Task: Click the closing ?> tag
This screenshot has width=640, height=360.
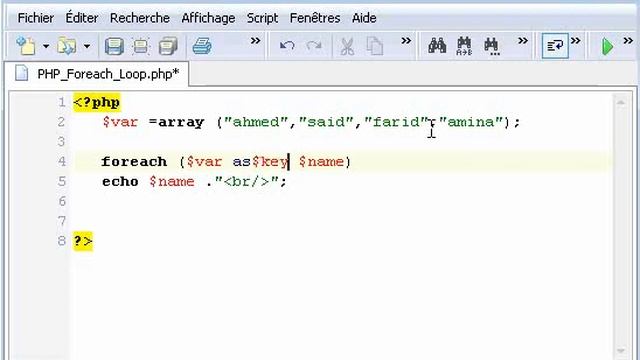Action: pyautogui.click(x=83, y=241)
